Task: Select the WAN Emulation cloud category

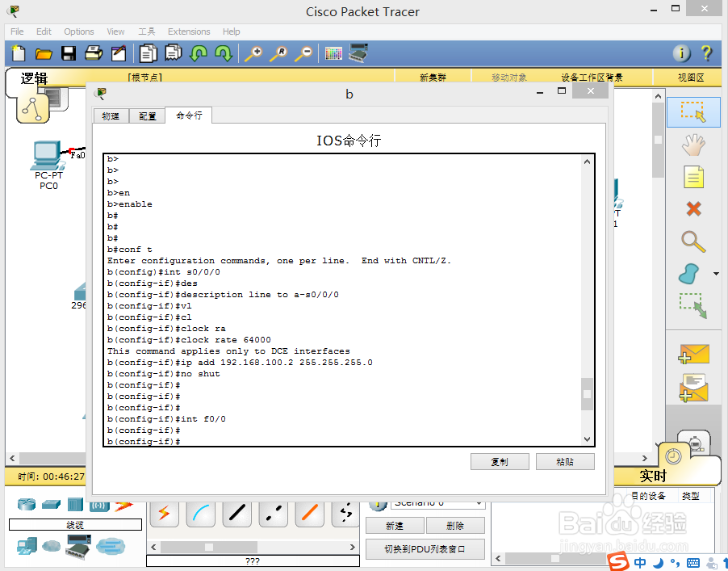Action: (x=51, y=546)
